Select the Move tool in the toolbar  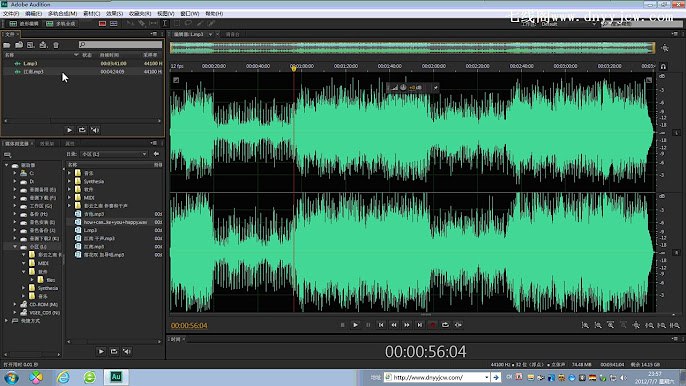(130, 23)
